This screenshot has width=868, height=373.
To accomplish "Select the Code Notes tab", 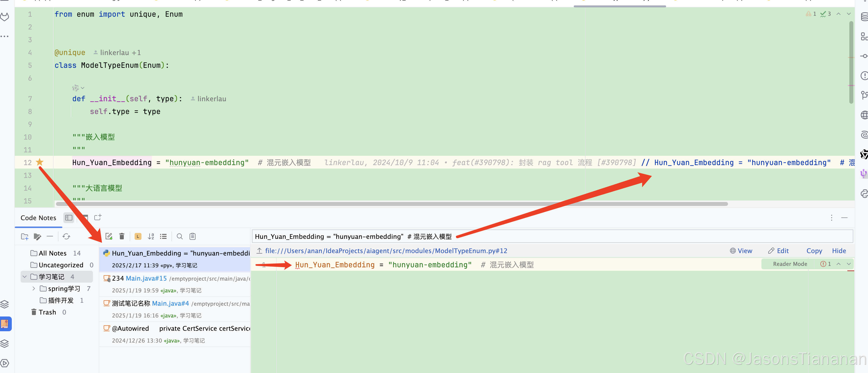I will pos(38,217).
